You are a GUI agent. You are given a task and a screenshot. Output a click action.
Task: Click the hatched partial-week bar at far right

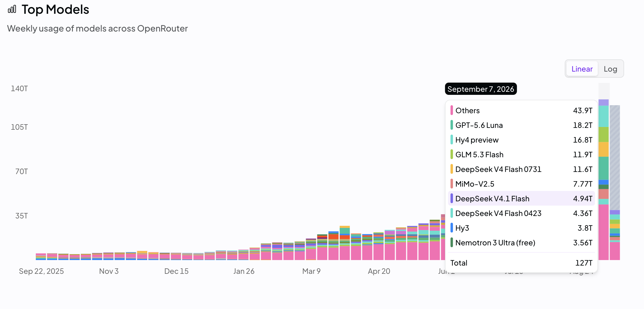click(x=615, y=183)
